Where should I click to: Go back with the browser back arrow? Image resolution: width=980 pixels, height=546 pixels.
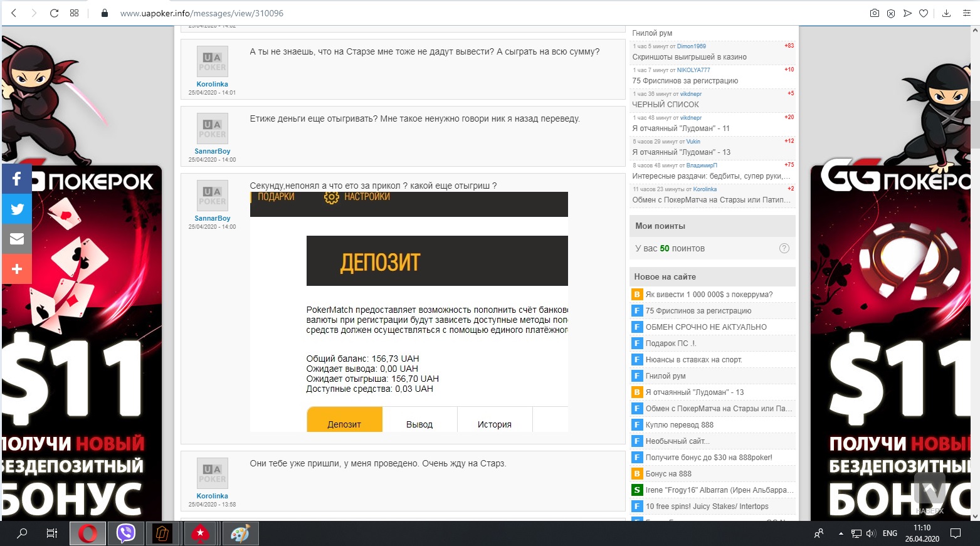point(14,13)
